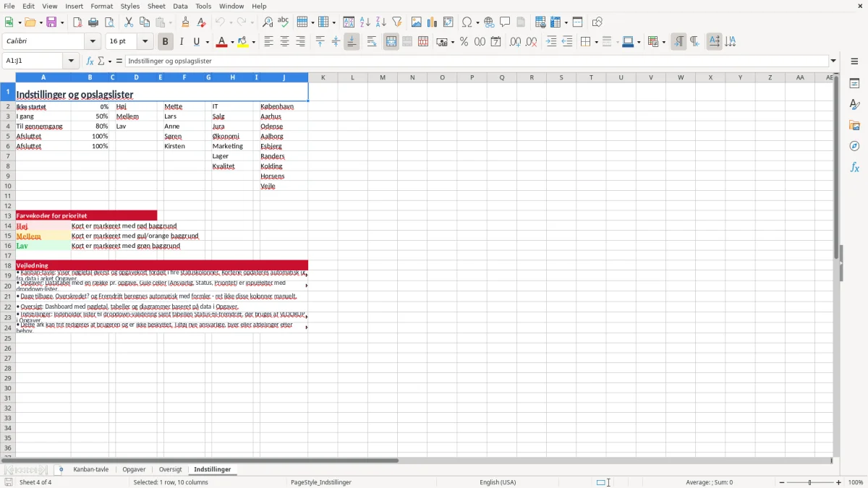868x488 pixels.
Task: Toggle Bold formatting
Action: click(x=165, y=42)
